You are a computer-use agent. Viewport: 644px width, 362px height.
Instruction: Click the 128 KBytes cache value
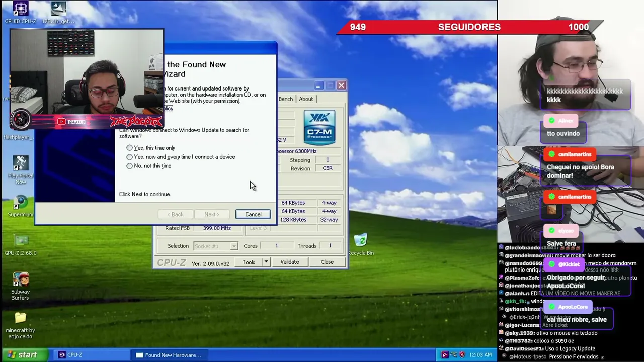click(293, 220)
